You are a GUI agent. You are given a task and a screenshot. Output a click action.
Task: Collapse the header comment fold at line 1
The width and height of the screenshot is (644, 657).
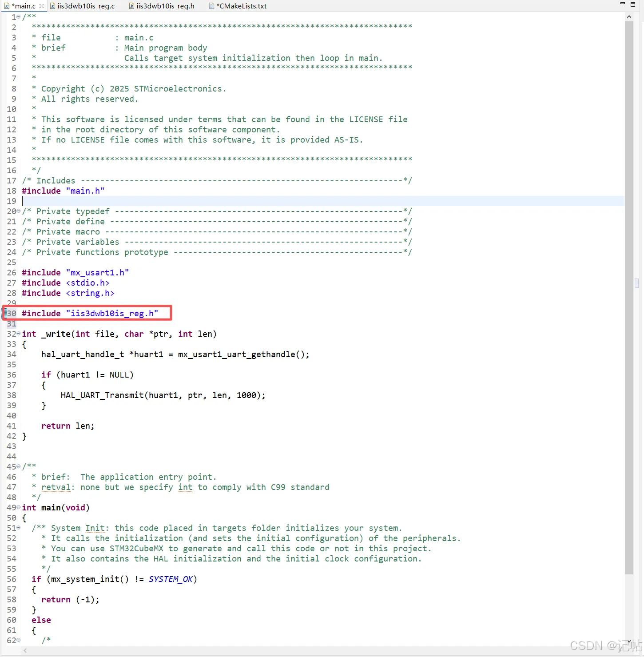(19, 17)
